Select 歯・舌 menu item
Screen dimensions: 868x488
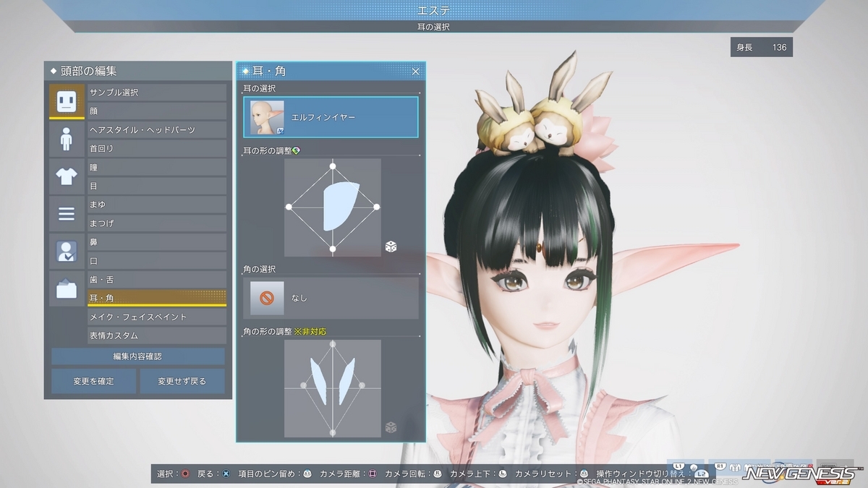coord(157,280)
